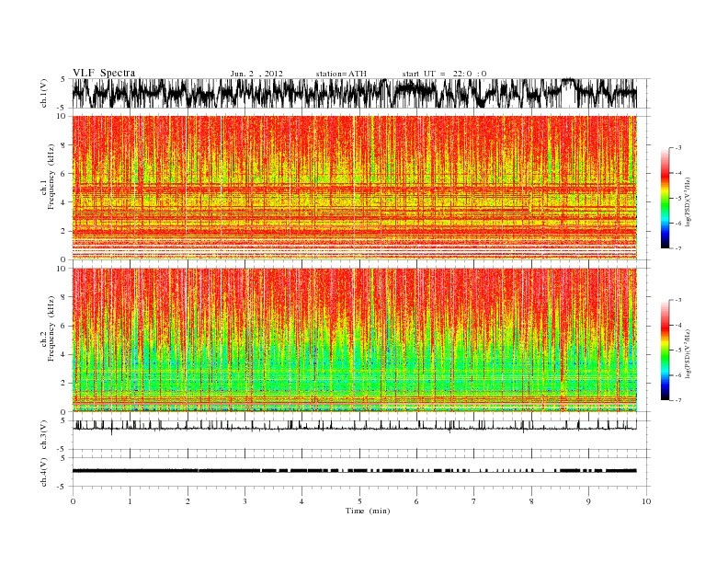
Task: Click the "6" tick on the time axis
Action: point(416,501)
